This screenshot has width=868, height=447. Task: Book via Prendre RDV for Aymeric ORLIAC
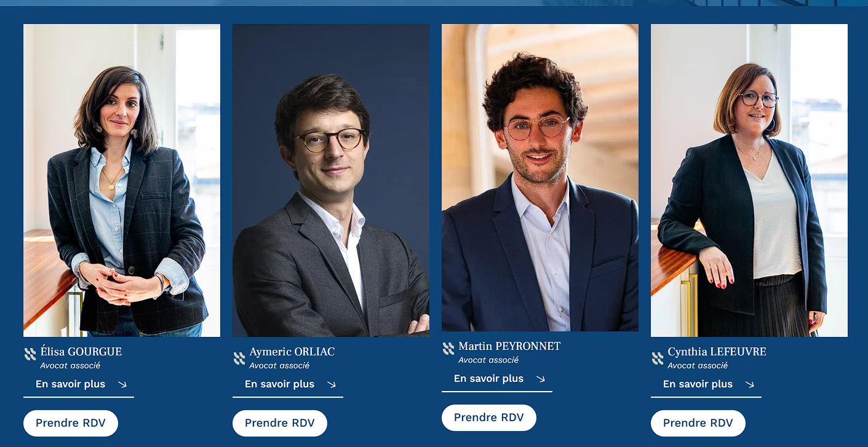tap(280, 423)
